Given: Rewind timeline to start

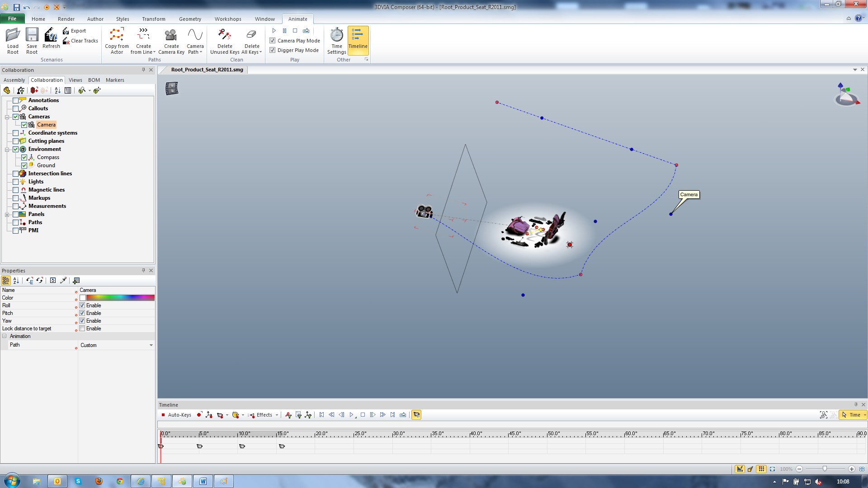Looking at the screenshot, I should pyautogui.click(x=321, y=415).
